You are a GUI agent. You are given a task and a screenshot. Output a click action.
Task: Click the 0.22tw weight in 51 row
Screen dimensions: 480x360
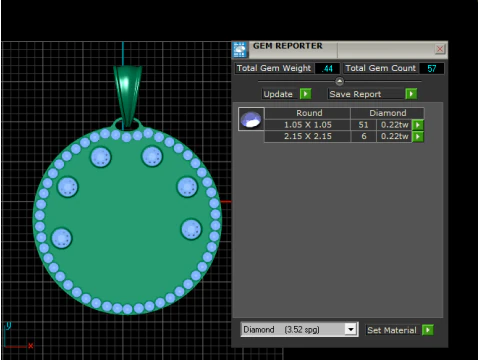pos(394,125)
